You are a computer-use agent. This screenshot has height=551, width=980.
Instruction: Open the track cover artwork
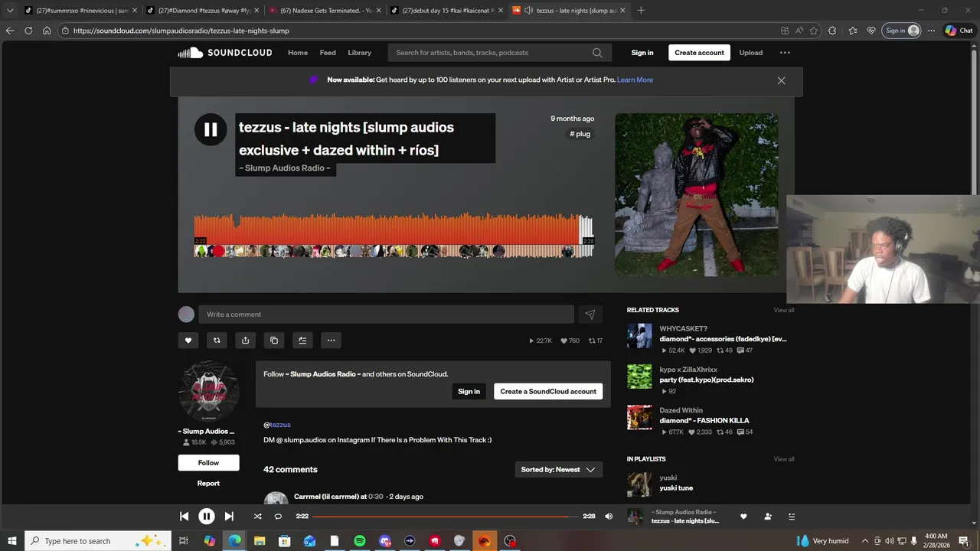click(697, 194)
